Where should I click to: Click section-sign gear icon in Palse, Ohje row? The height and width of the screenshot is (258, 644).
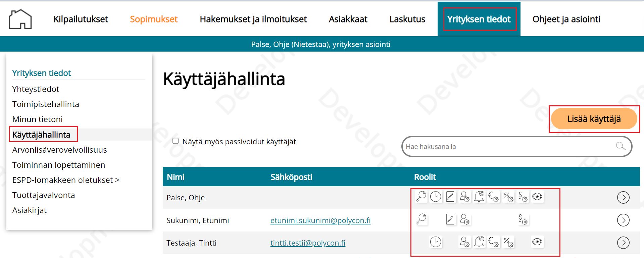[x=523, y=197]
